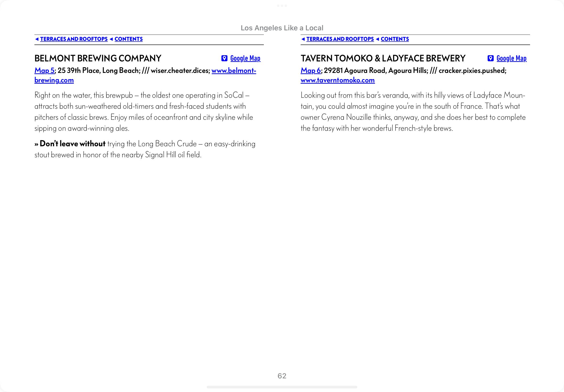The width and height of the screenshot is (564, 392).
Task: Click back arrow before right Contents link
Action: click(377, 39)
